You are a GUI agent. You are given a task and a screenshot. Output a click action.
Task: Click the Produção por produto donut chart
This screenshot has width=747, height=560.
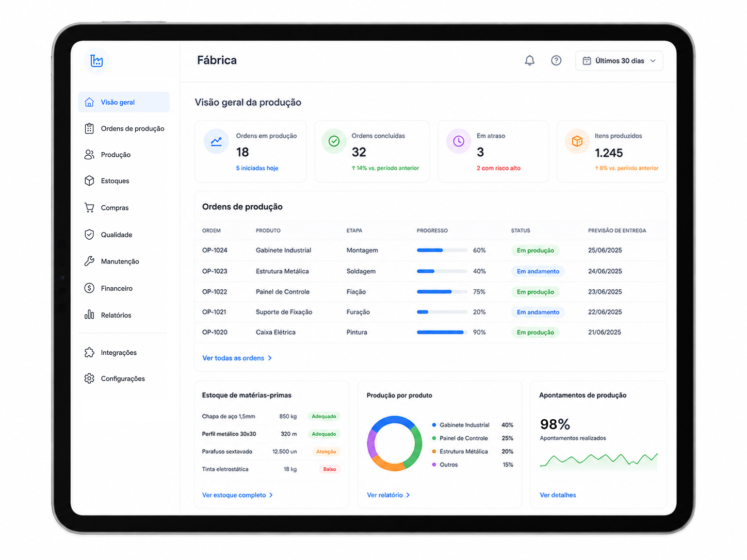[x=395, y=443]
